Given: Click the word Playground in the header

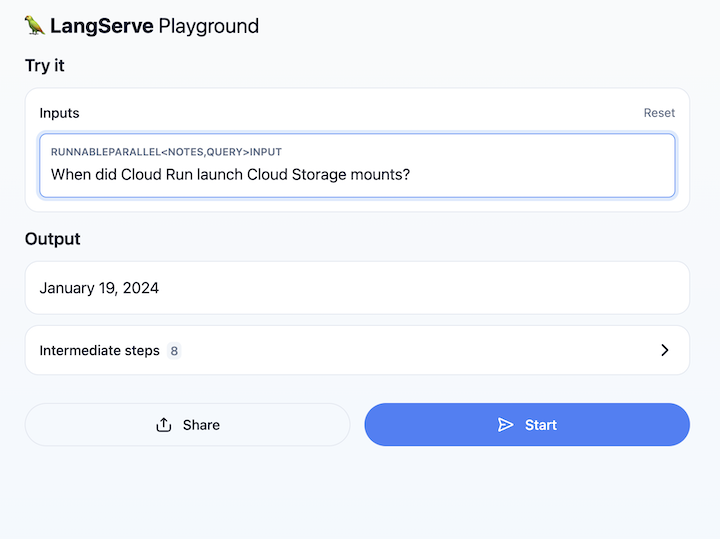Looking at the screenshot, I should pyautogui.click(x=208, y=26).
